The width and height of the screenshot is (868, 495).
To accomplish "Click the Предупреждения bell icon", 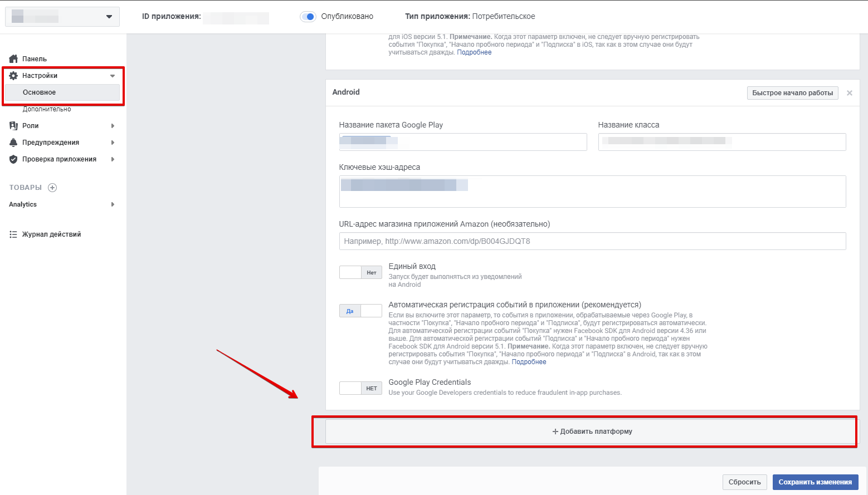I will pyautogui.click(x=13, y=143).
